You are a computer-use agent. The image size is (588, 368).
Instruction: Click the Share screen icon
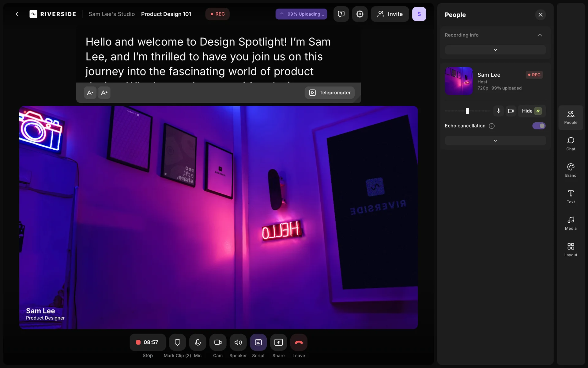click(x=278, y=342)
